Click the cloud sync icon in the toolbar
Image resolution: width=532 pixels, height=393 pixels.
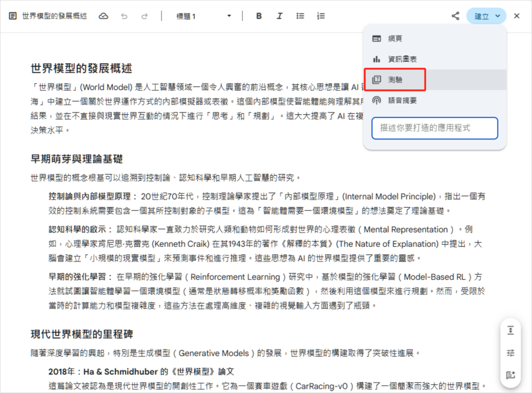click(103, 15)
